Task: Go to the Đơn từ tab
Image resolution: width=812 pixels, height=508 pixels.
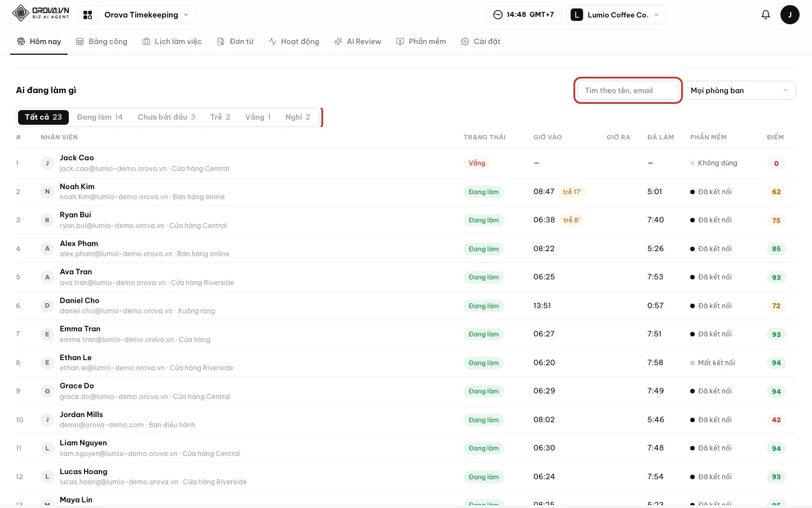Action: point(235,42)
